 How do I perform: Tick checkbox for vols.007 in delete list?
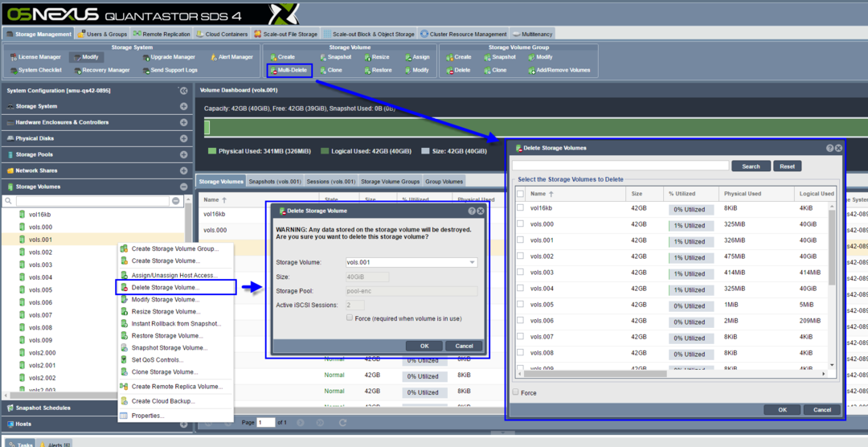(x=520, y=337)
